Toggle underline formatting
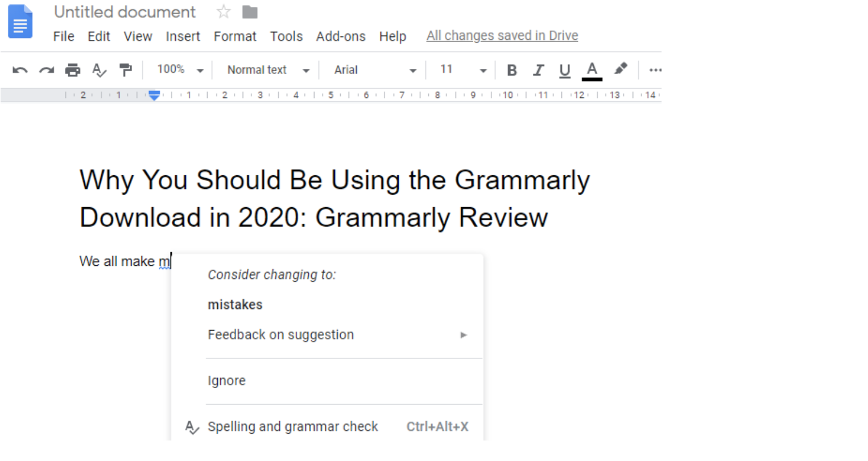 [564, 71]
